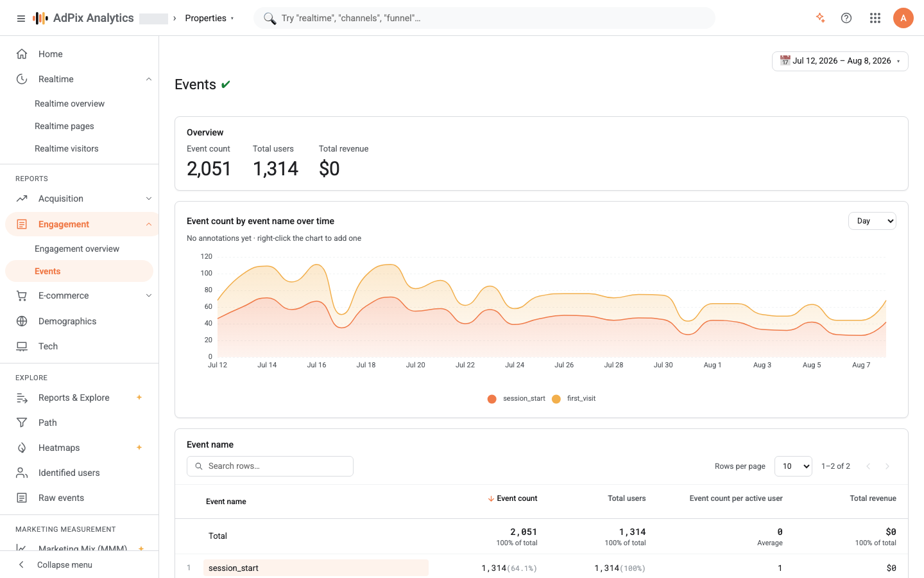
Task: Click the session_start table row name
Action: [234, 568]
